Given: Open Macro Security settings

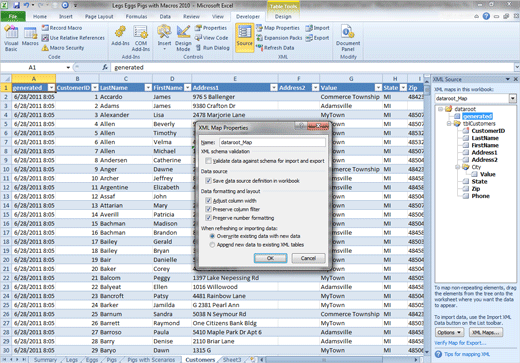Looking at the screenshot, I should click(63, 48).
